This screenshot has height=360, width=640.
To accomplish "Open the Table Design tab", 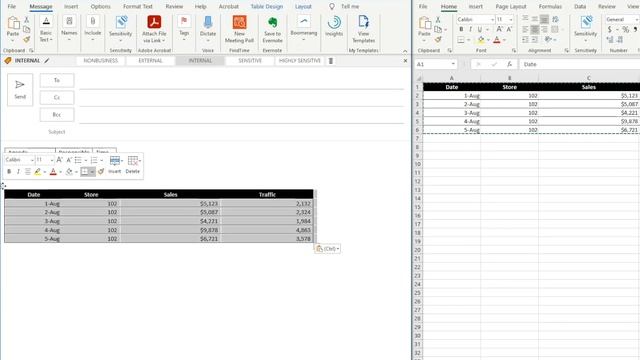I will coord(267,7).
